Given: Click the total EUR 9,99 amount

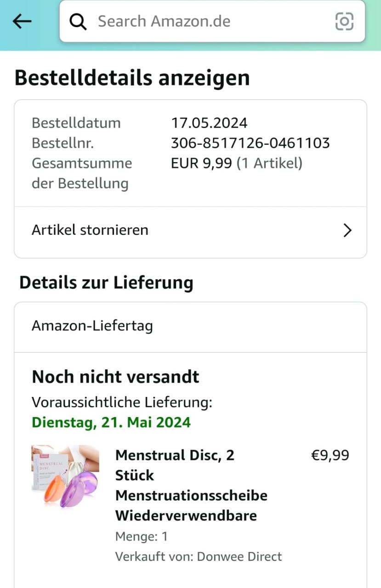Looking at the screenshot, I should point(201,164).
